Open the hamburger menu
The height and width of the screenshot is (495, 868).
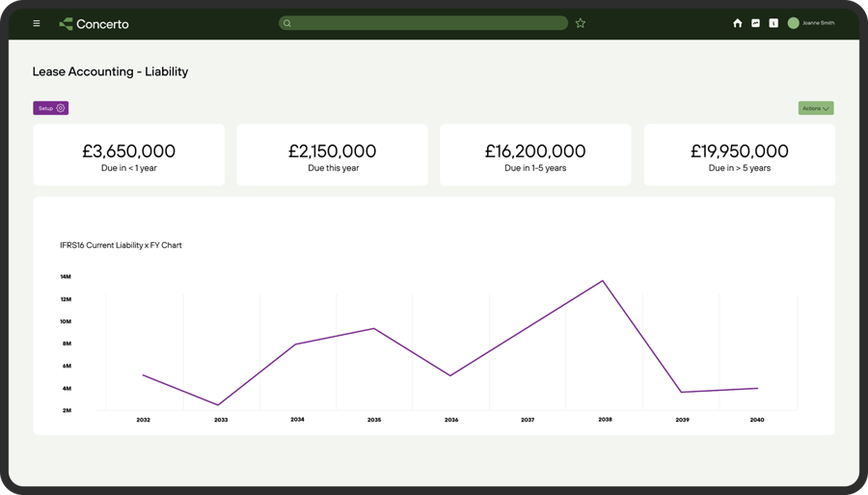[x=37, y=23]
